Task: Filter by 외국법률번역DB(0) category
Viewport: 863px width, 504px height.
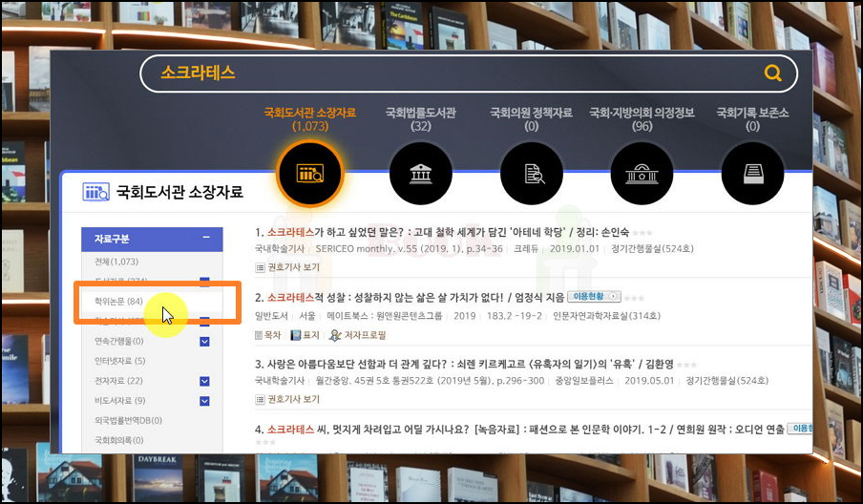Action: [128, 420]
